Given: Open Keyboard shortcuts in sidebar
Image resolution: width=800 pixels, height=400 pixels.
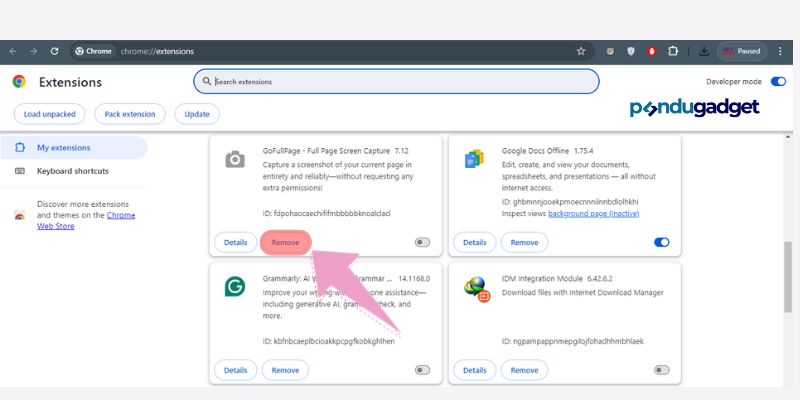Looking at the screenshot, I should (72, 171).
